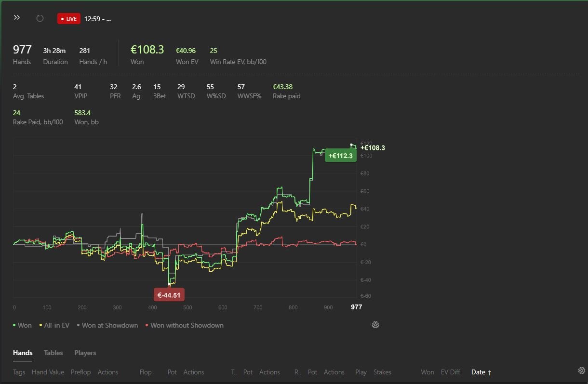Open hands table settings gear icon
588x384 pixels.
[581, 371]
